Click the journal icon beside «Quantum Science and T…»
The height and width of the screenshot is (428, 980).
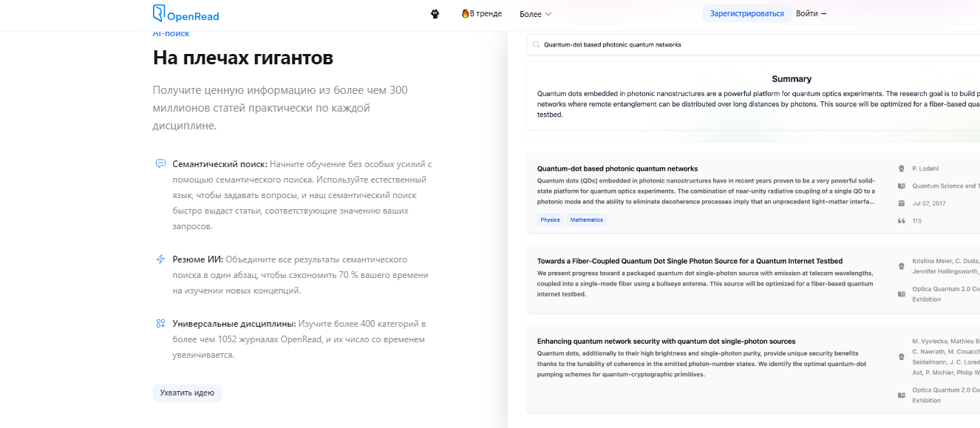(x=901, y=186)
